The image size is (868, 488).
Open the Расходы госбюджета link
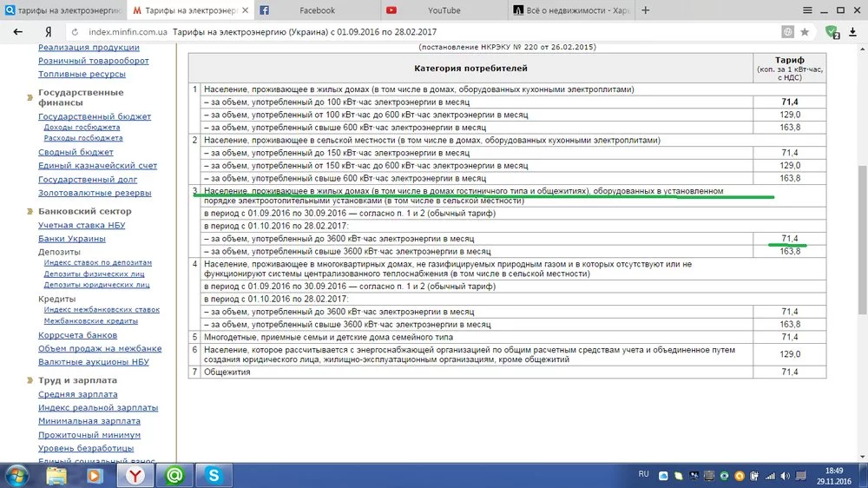[83, 138]
